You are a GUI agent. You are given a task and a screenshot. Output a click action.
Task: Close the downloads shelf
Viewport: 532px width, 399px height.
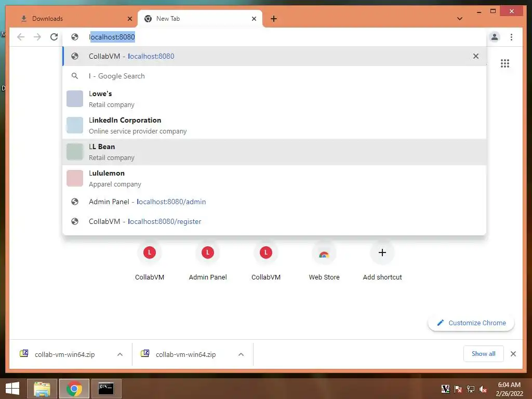[x=513, y=354]
